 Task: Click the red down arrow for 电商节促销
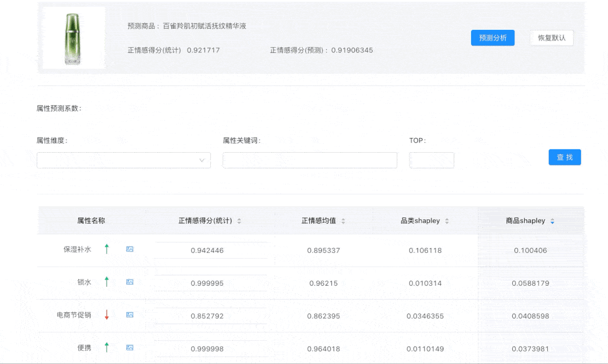click(106, 315)
